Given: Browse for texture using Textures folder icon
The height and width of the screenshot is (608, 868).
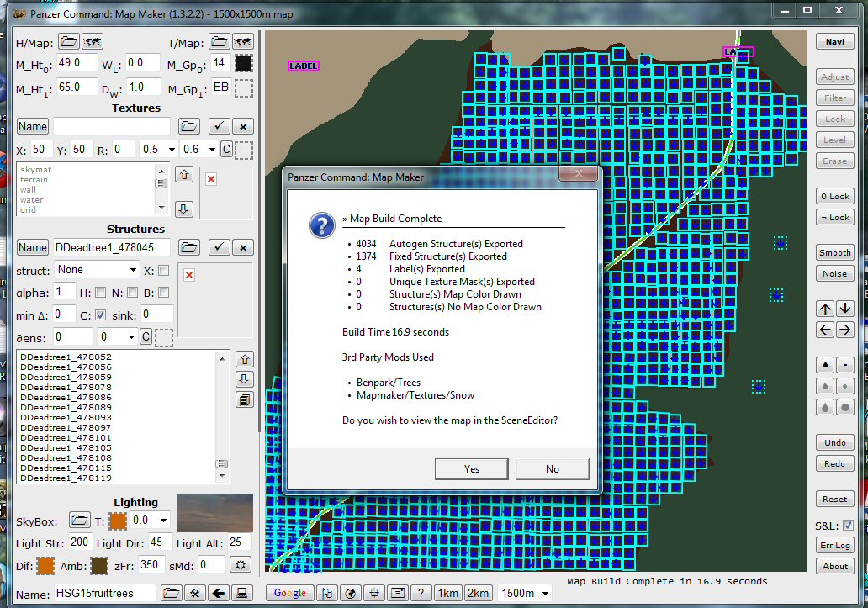Looking at the screenshot, I should [188, 126].
